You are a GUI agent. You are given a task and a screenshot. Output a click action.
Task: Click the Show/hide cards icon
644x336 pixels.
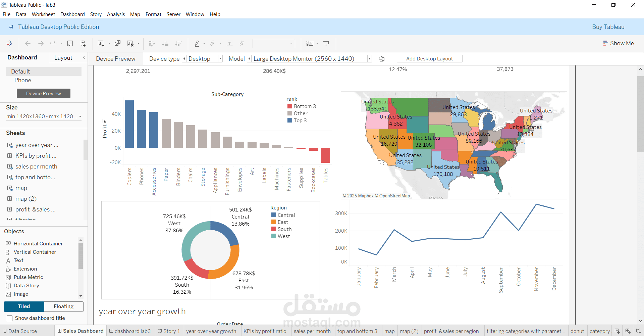tap(310, 43)
